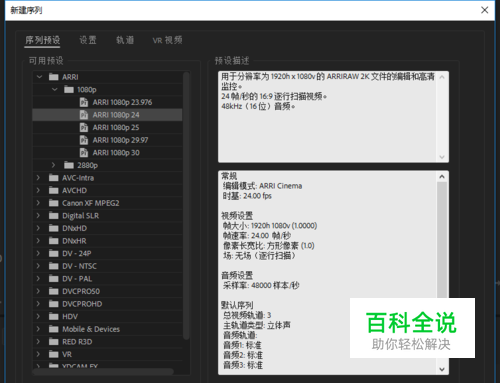
Task: Open the 轨道 tab
Action: pyautogui.click(x=125, y=40)
